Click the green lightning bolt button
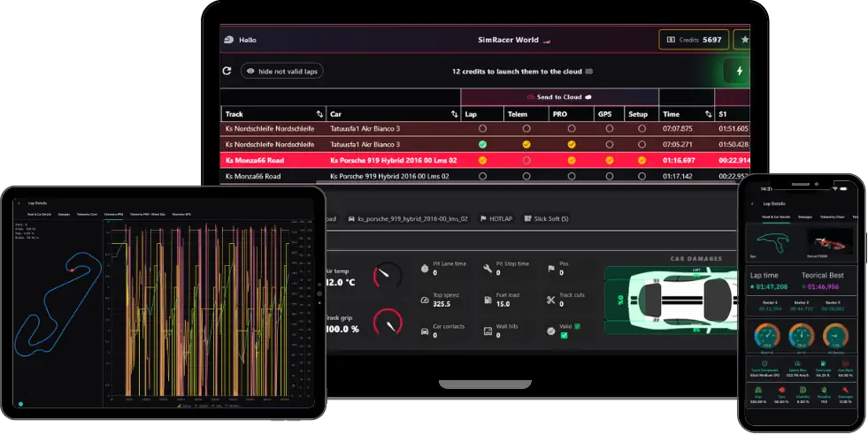 (x=739, y=71)
